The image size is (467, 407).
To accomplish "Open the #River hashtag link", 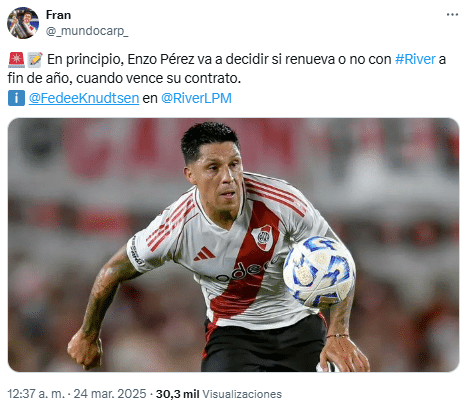I will (415, 59).
